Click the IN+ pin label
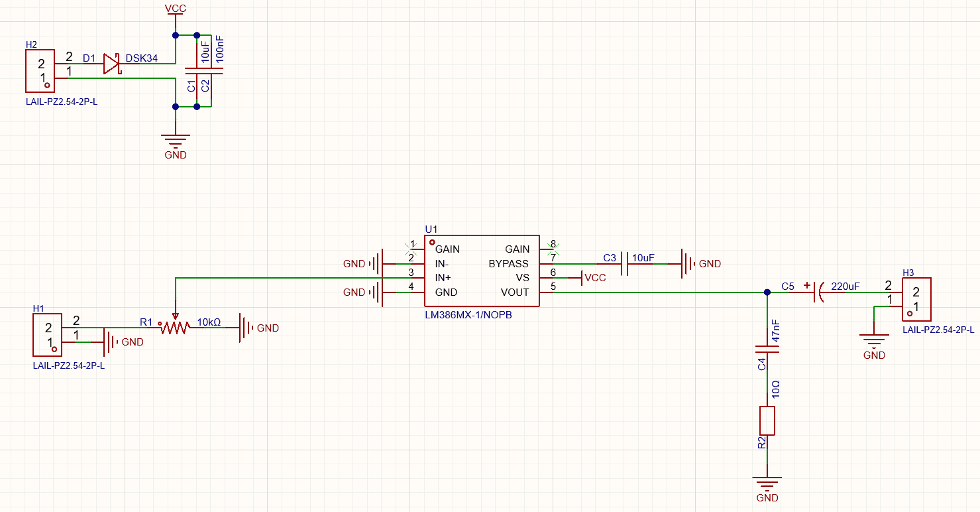The height and width of the screenshot is (512, 980). point(443,278)
